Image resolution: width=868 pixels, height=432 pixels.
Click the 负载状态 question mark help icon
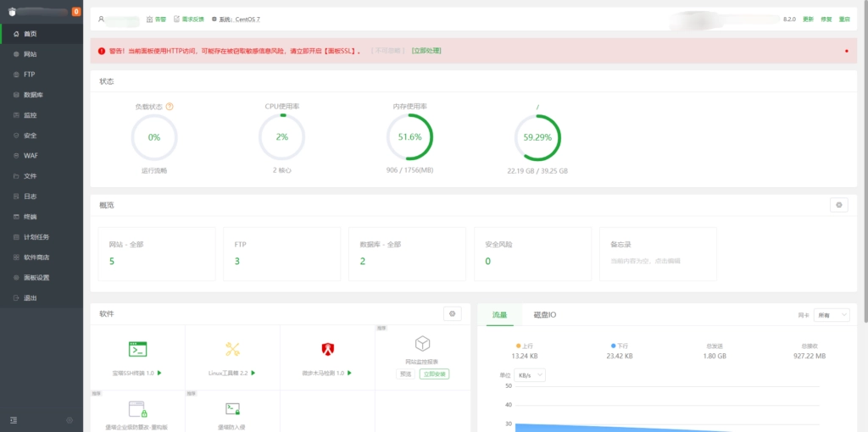(170, 107)
